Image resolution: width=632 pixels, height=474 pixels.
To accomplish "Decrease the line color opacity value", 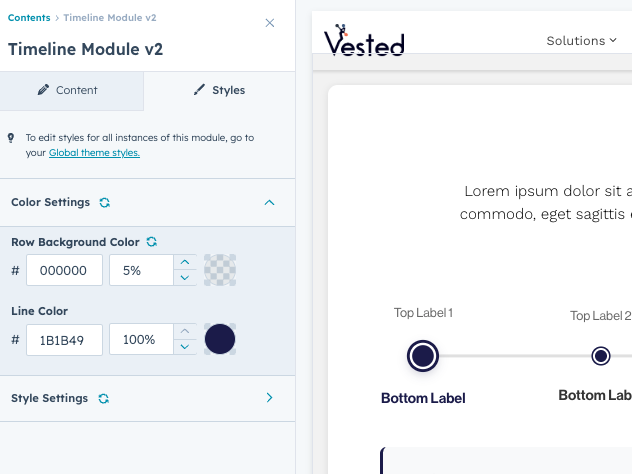I will [185, 347].
